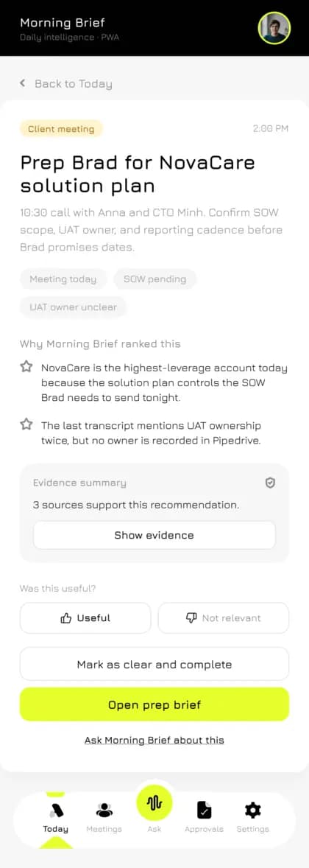Screen dimensions: 309x868
Task: Open Approvals in bottom navigation
Action: (204, 817)
